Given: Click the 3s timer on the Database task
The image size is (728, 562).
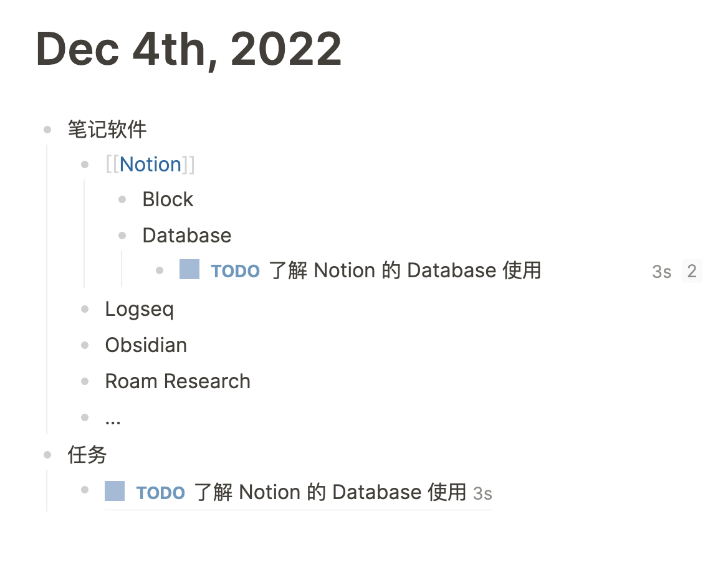Looking at the screenshot, I should pos(662,271).
